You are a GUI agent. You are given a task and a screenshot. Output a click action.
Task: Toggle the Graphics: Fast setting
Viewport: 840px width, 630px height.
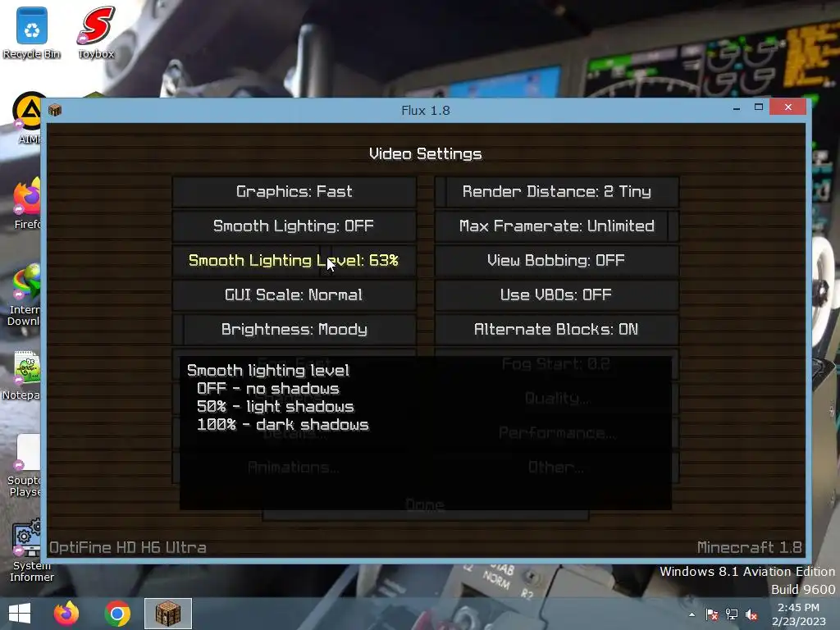294,192
